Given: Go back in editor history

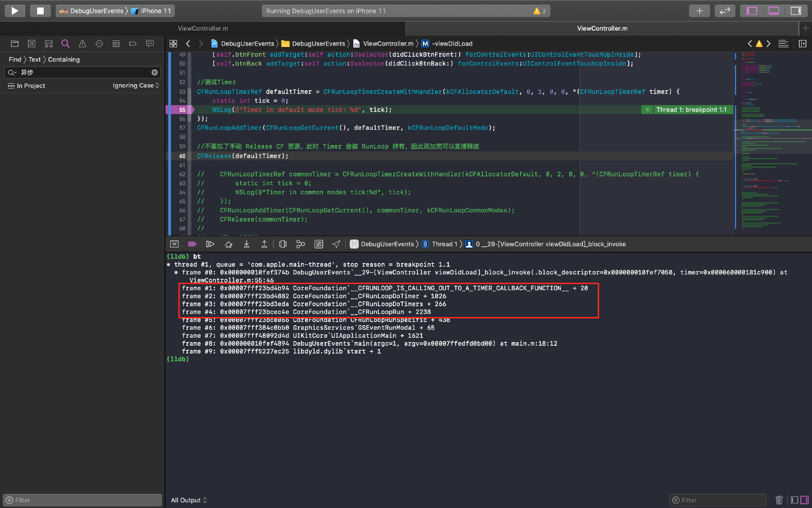Looking at the screenshot, I should (188, 44).
